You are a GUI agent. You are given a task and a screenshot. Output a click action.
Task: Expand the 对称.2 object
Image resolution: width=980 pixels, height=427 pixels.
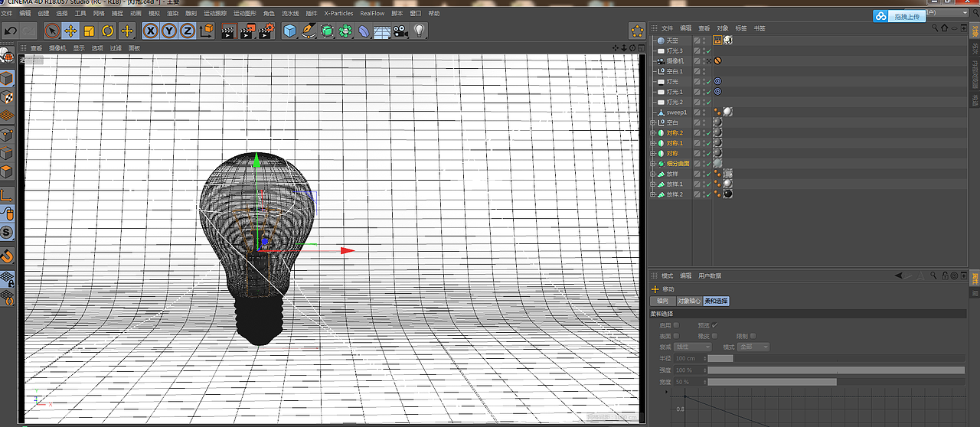click(653, 132)
